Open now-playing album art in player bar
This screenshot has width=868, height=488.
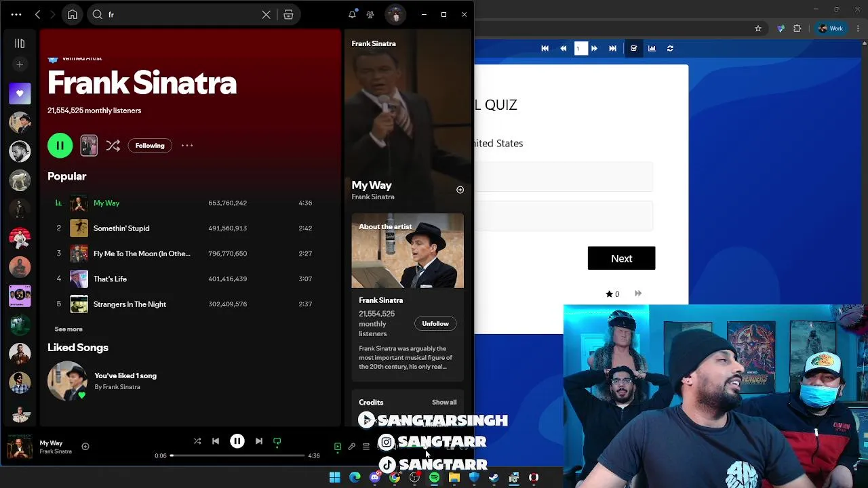click(20, 447)
